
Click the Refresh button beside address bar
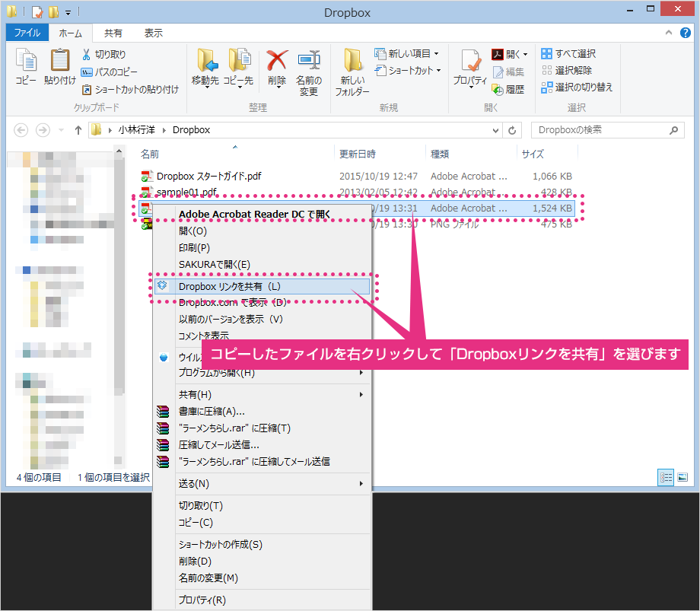point(512,130)
